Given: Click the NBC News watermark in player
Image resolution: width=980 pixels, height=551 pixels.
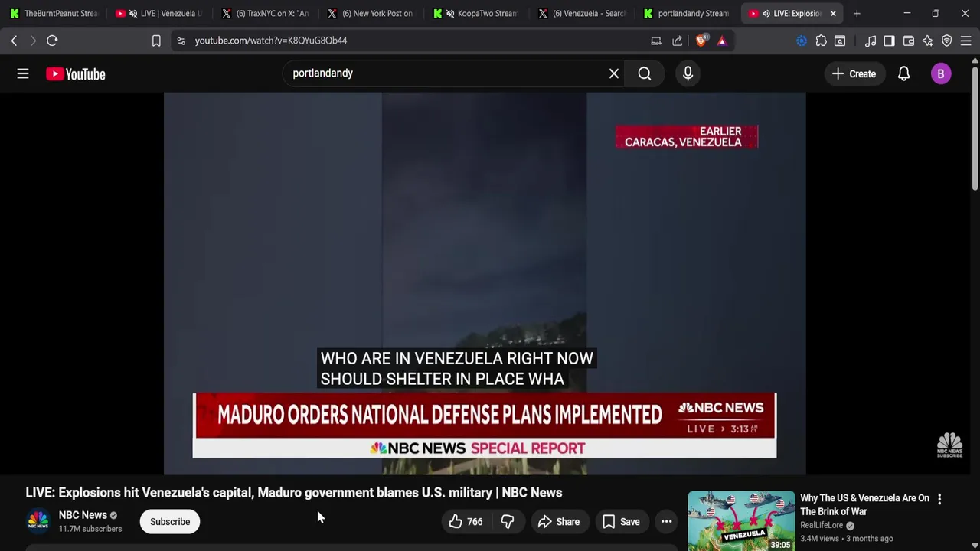Looking at the screenshot, I should (x=949, y=445).
